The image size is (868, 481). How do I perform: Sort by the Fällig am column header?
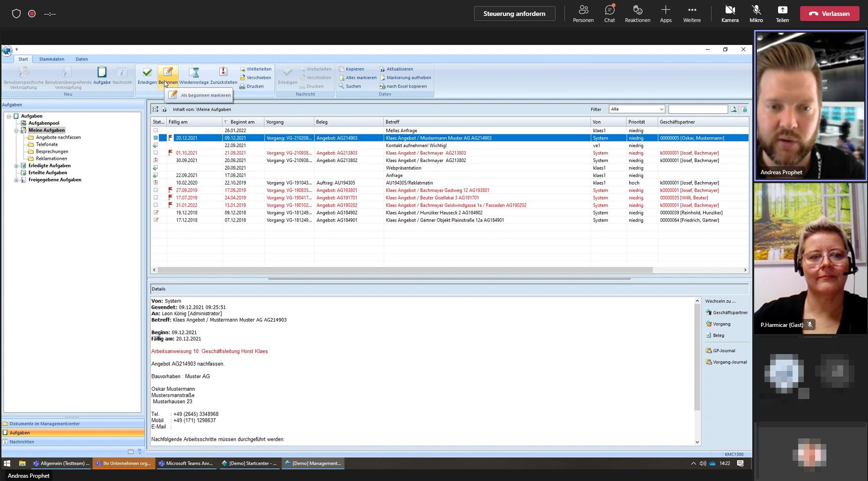click(x=194, y=122)
